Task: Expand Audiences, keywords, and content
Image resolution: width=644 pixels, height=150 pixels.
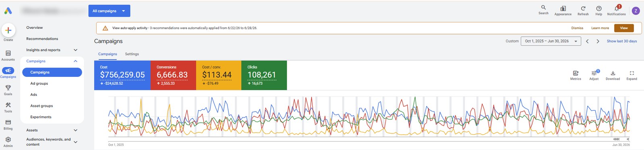Action: click(75, 142)
